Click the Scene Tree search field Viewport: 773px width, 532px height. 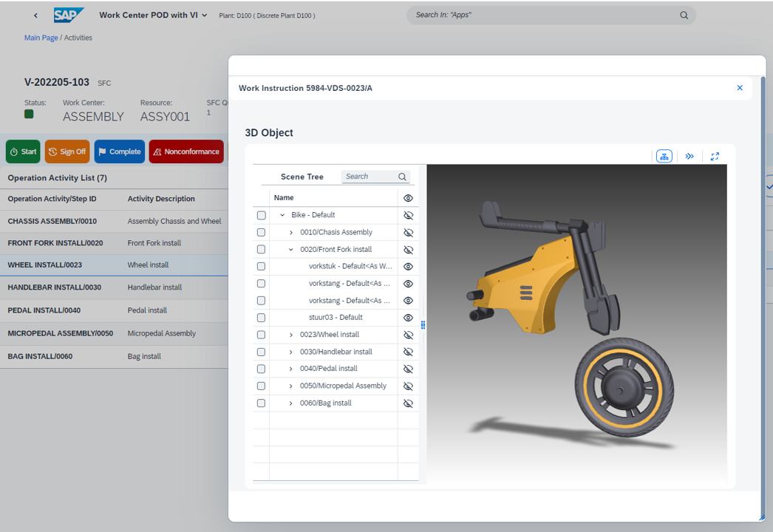click(369, 177)
